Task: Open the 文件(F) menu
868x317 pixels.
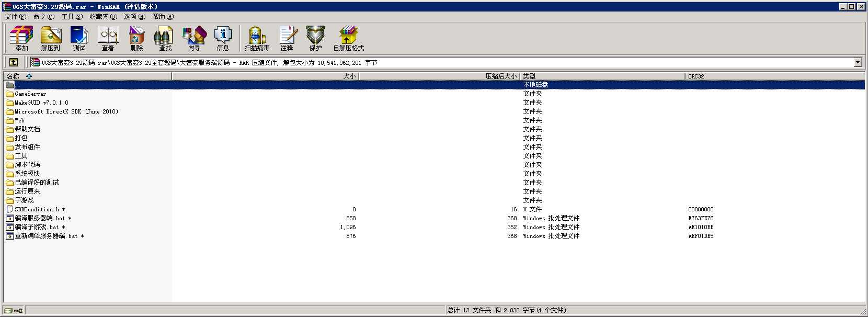Action: (x=16, y=17)
